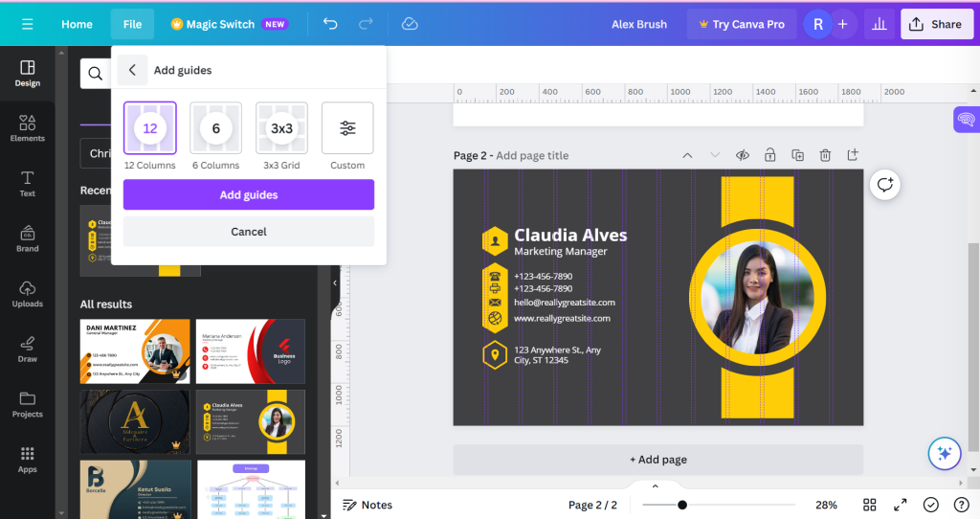Image resolution: width=980 pixels, height=519 pixels.
Task: Select Claudia Alves heading on canvas
Action: [x=570, y=236]
